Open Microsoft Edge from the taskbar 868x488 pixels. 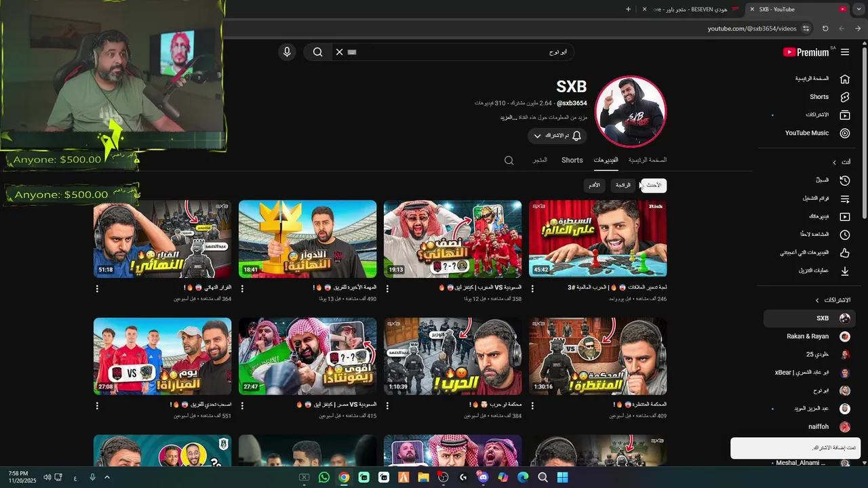523,478
